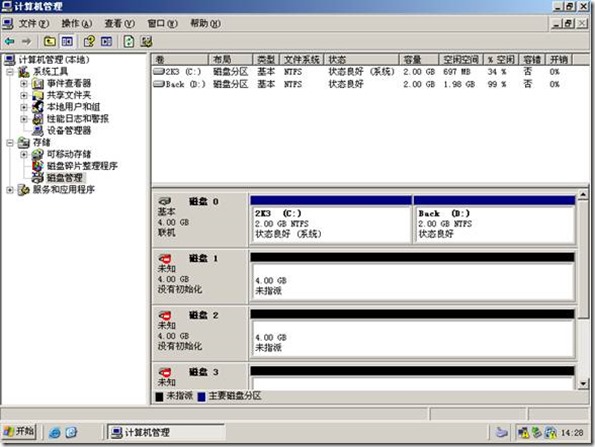Click the 磁盘 1 uninitialized disk icon
This screenshot has height=447, width=595.
(165, 259)
